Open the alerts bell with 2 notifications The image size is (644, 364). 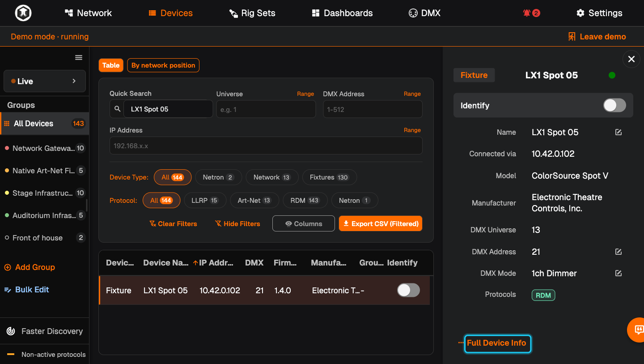531,13
